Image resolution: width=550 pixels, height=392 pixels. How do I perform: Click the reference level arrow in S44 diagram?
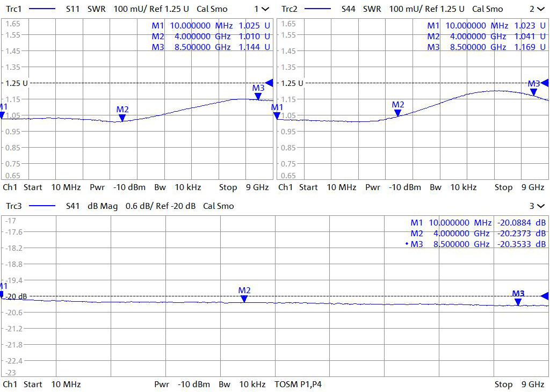(x=545, y=83)
